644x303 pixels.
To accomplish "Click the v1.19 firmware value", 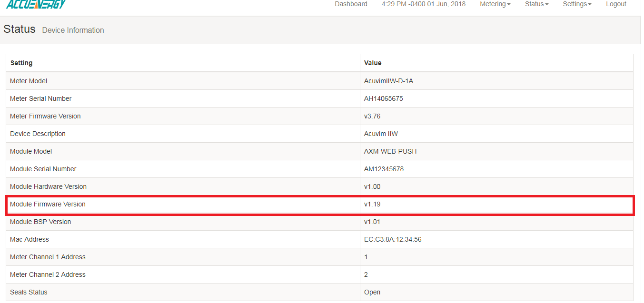I will tap(372, 204).
